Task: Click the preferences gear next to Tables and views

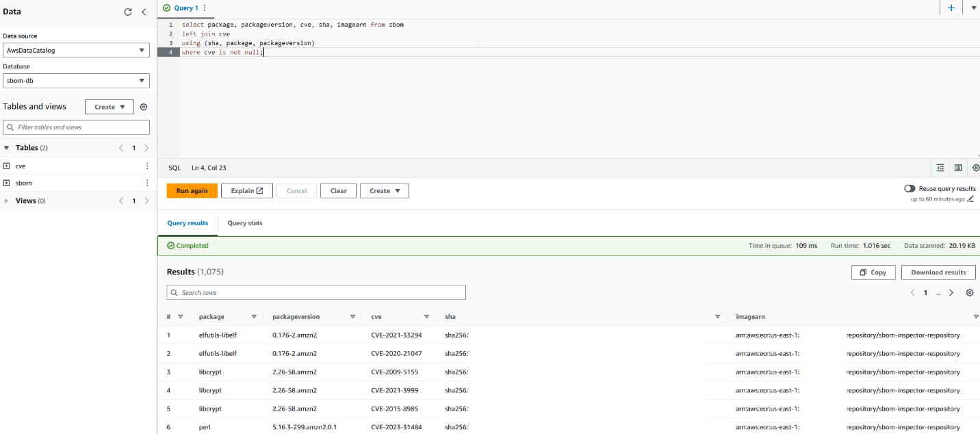Action: [143, 107]
